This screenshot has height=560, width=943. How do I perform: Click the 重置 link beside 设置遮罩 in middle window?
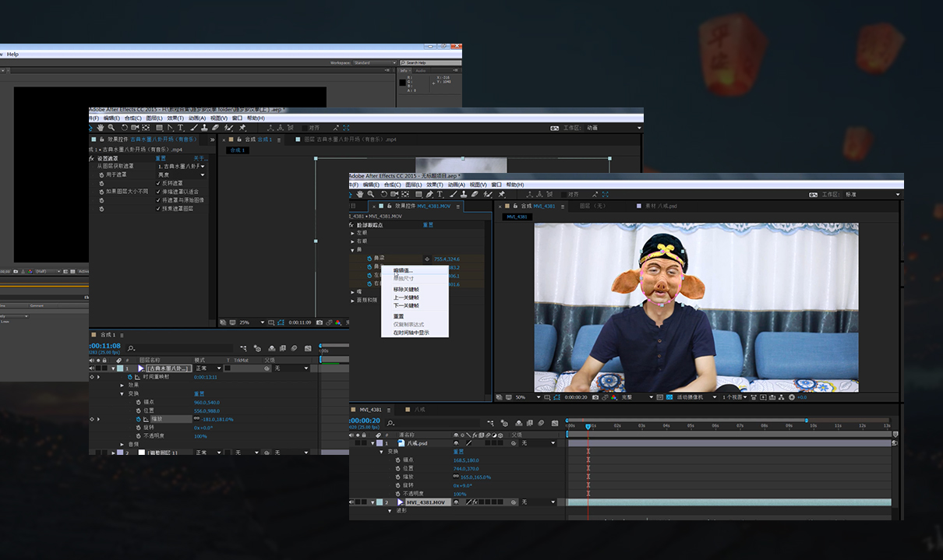(161, 158)
